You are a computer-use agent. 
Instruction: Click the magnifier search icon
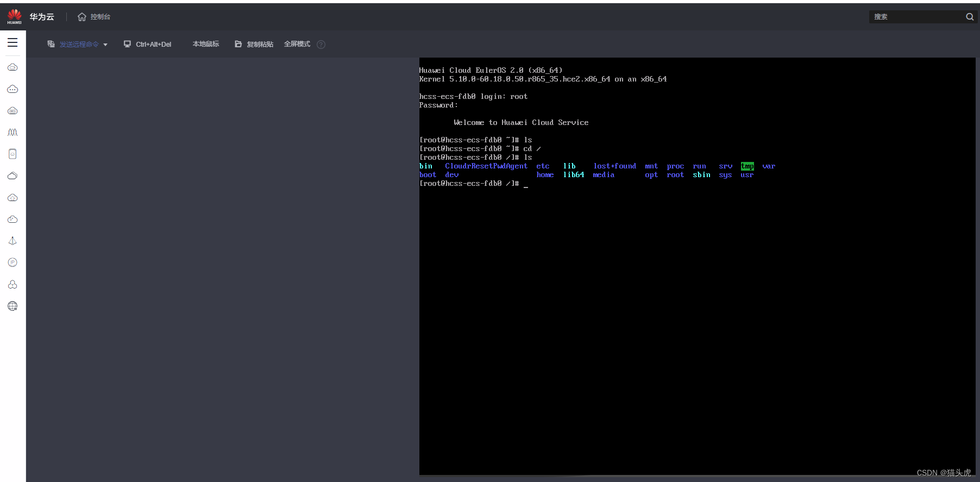coord(970,17)
